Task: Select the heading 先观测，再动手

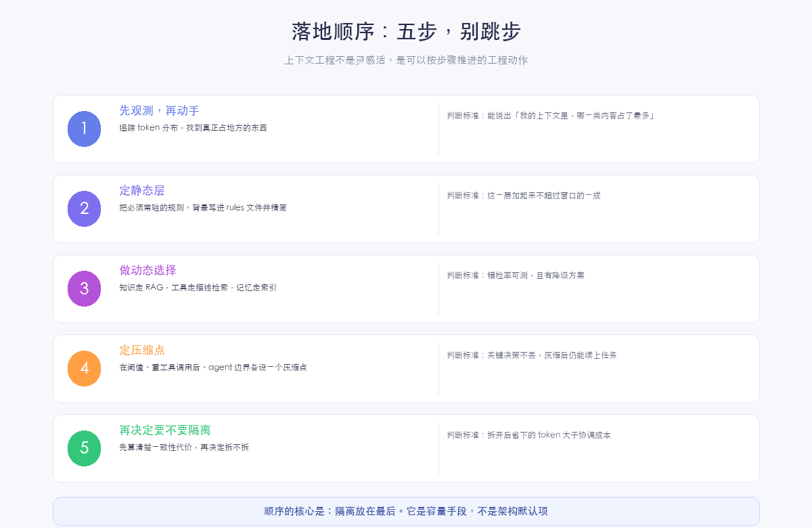Action: [159, 110]
